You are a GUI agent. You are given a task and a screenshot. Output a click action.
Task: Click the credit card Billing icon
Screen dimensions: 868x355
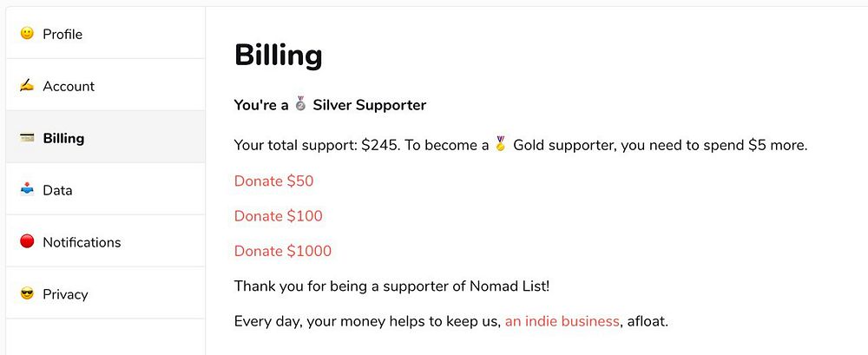point(27,138)
